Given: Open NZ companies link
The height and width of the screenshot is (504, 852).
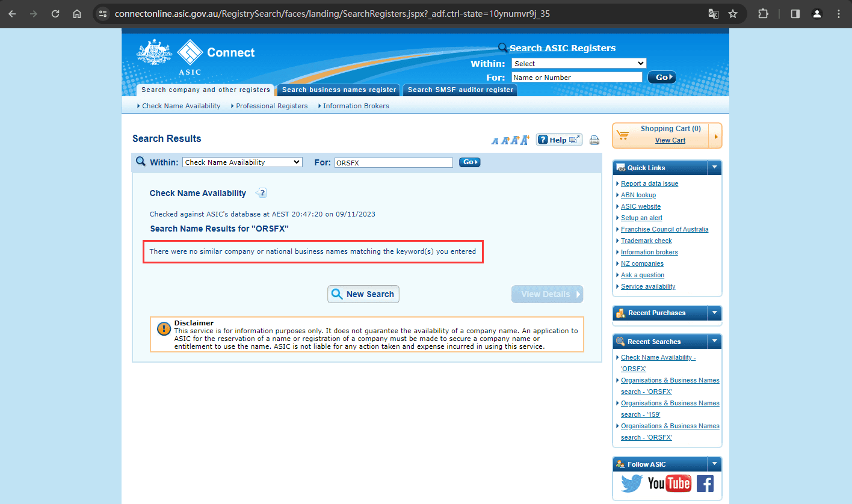Looking at the screenshot, I should [x=642, y=263].
